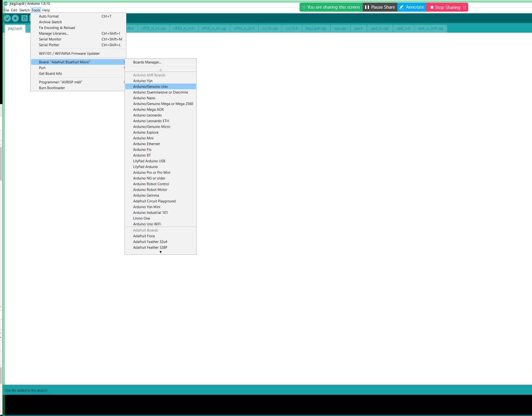Open the Serial Plotter
This screenshot has width=532, height=416.
click(x=78, y=45)
